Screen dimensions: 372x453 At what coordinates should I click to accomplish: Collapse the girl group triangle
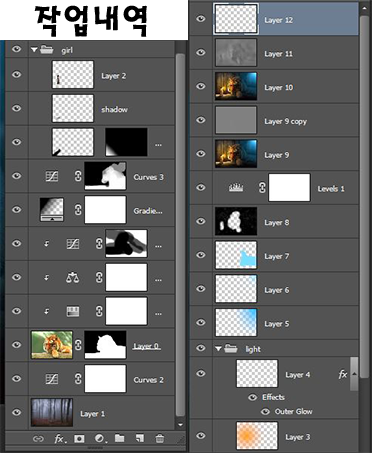click(x=34, y=50)
